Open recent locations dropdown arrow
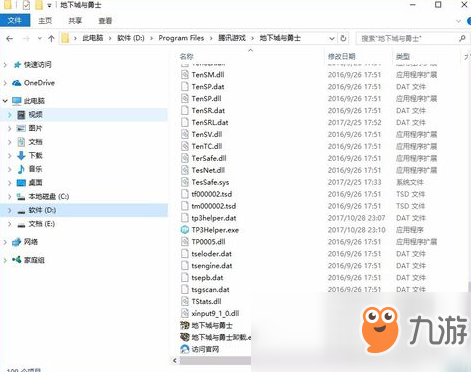 point(40,39)
